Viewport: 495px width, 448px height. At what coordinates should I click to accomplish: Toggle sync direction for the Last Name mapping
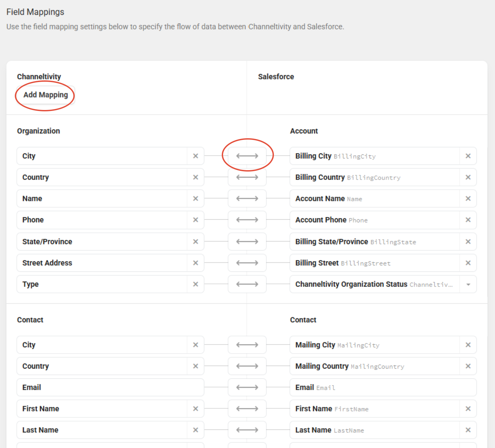tap(247, 430)
